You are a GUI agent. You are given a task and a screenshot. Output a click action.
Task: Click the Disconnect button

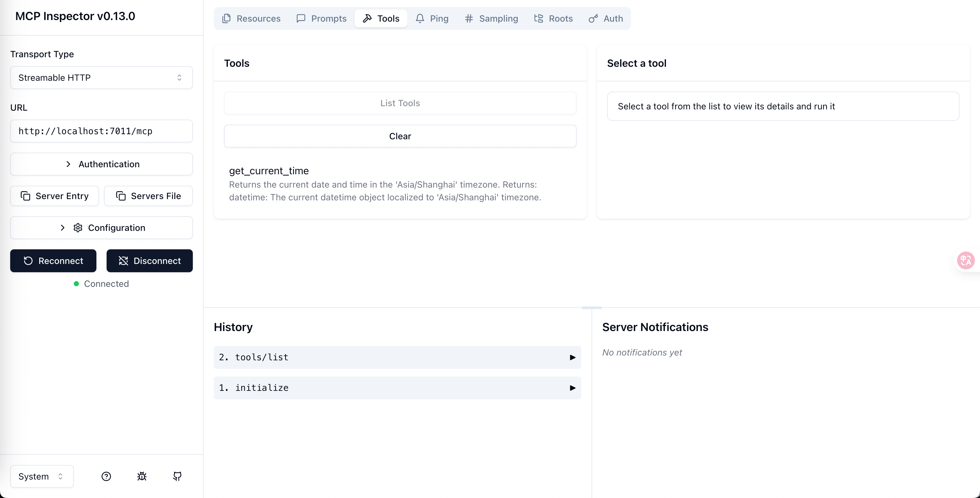150,261
